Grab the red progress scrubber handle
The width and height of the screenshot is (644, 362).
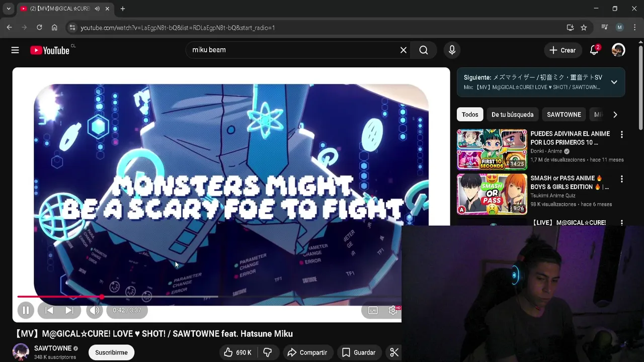coord(102,297)
